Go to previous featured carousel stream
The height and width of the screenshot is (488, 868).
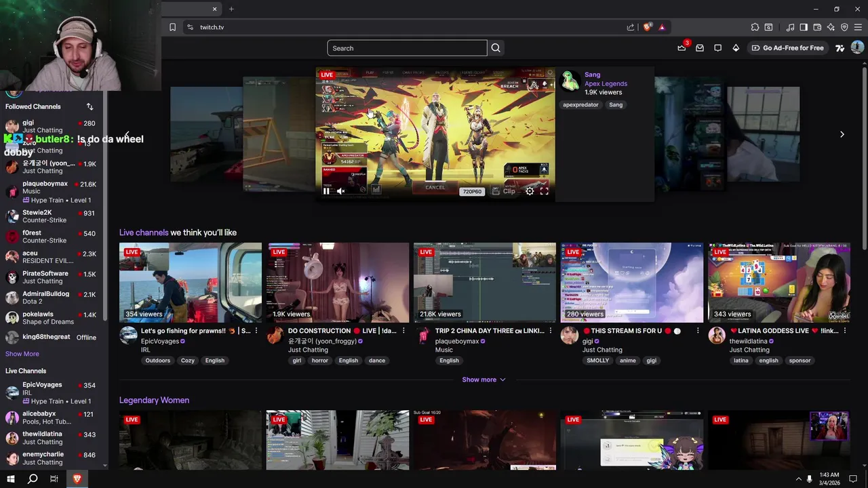[127, 134]
